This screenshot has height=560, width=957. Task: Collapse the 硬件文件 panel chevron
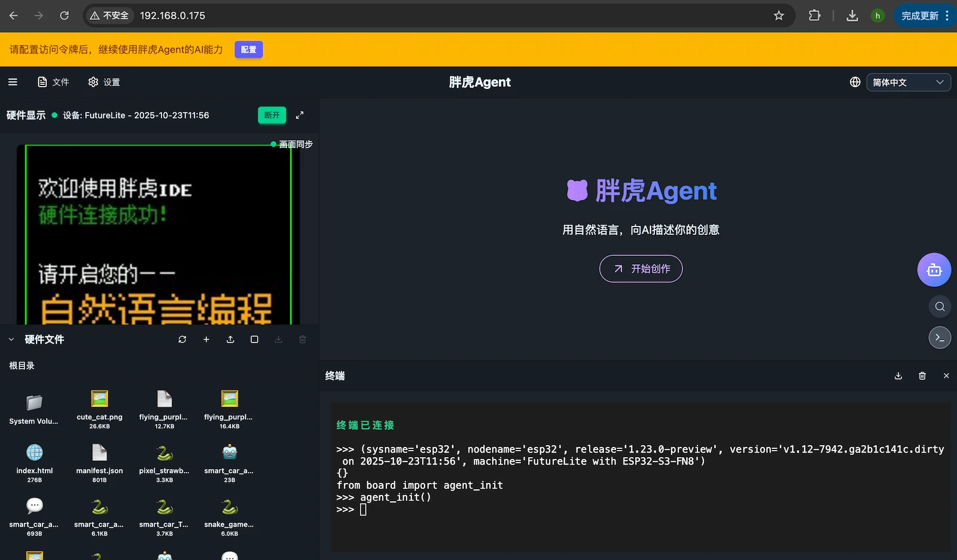point(11,339)
